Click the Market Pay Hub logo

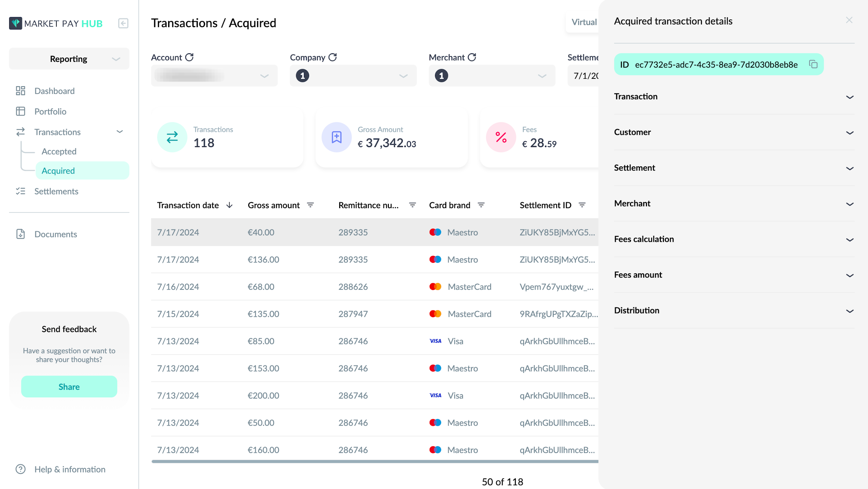click(x=56, y=23)
